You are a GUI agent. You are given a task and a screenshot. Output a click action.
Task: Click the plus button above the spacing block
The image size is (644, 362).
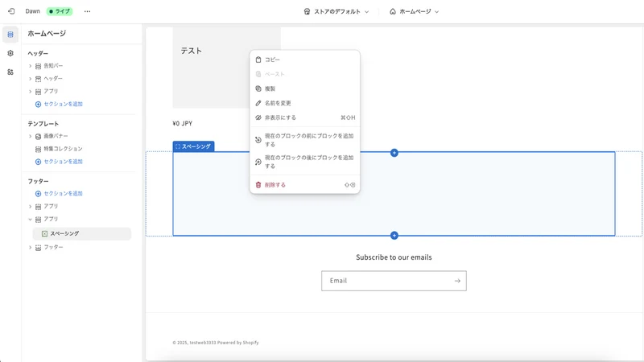(394, 153)
